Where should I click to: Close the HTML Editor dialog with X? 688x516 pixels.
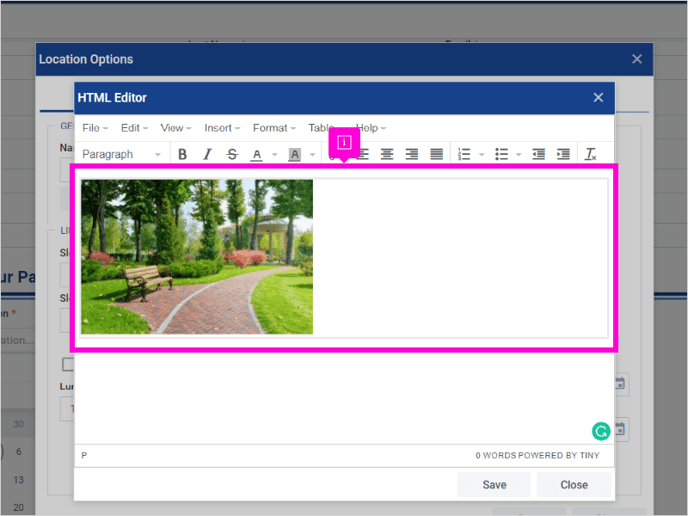tap(598, 97)
